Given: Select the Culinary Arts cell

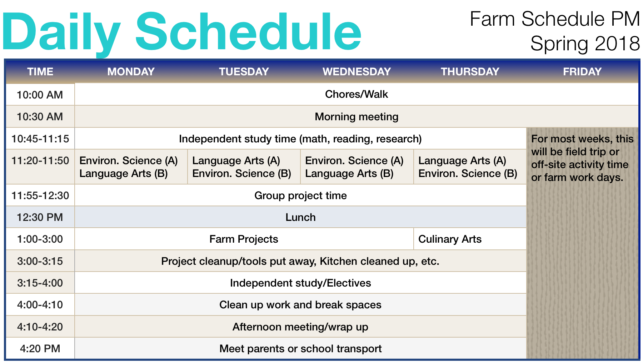Looking at the screenshot, I should pos(470,239).
